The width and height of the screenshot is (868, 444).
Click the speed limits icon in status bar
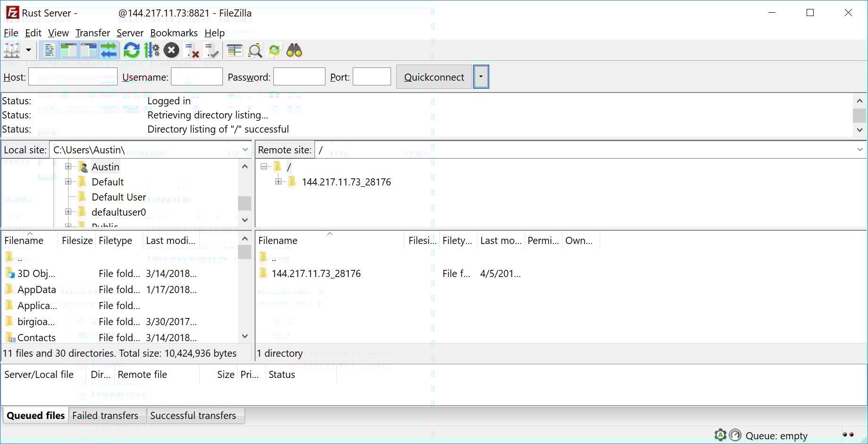point(735,435)
